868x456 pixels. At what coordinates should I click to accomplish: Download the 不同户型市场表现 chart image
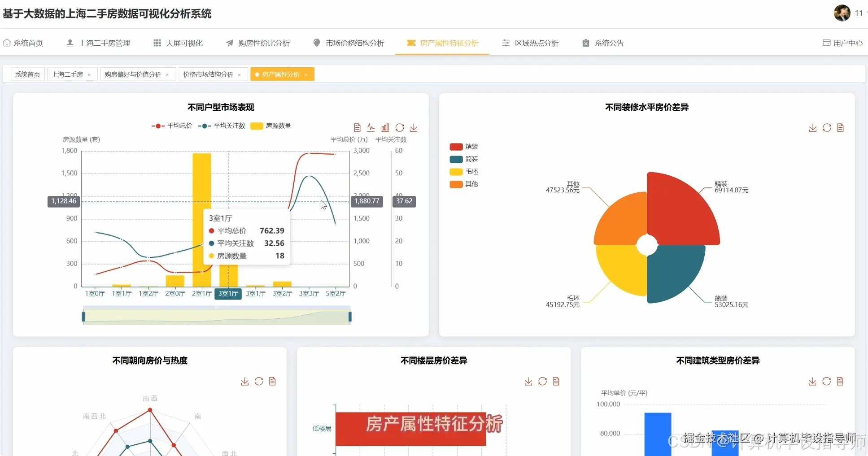tap(414, 127)
